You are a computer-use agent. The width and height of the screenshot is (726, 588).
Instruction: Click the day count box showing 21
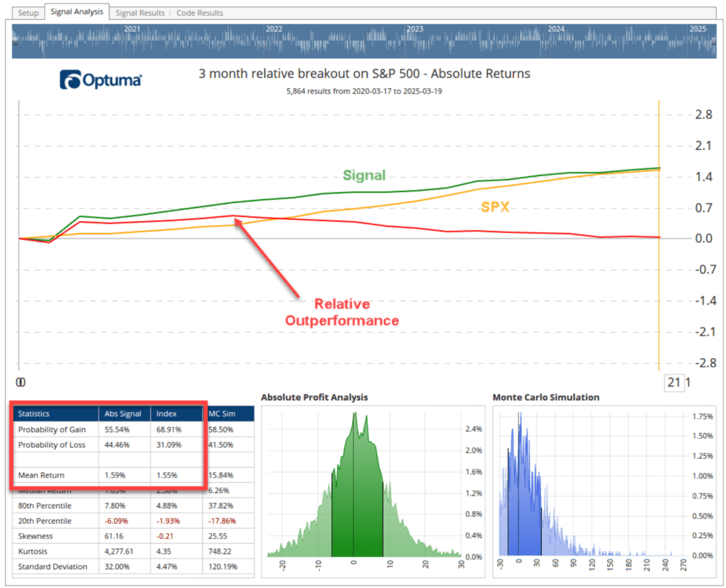[674, 383]
